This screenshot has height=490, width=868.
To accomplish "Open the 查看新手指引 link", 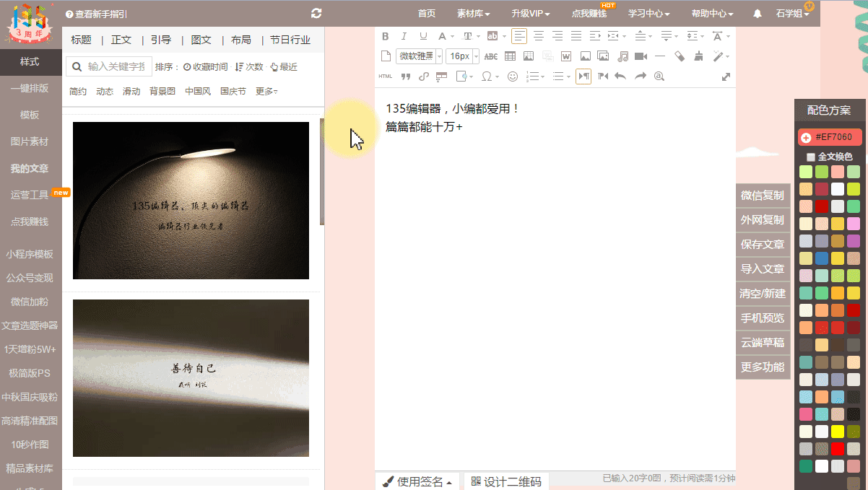I will click(96, 14).
